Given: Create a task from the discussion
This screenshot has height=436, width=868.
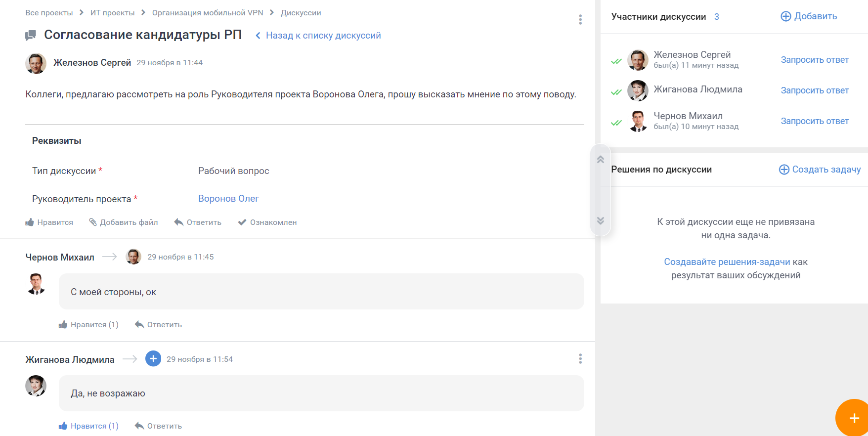Looking at the screenshot, I should (820, 170).
